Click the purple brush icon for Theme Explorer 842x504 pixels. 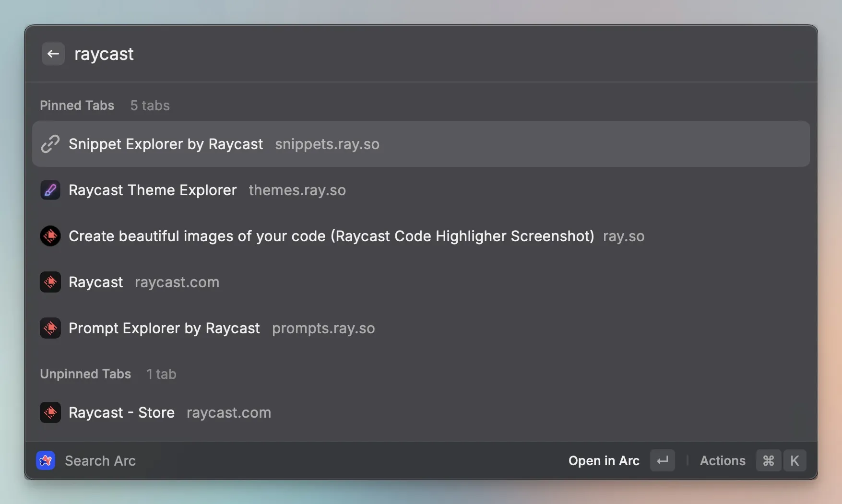coord(50,190)
